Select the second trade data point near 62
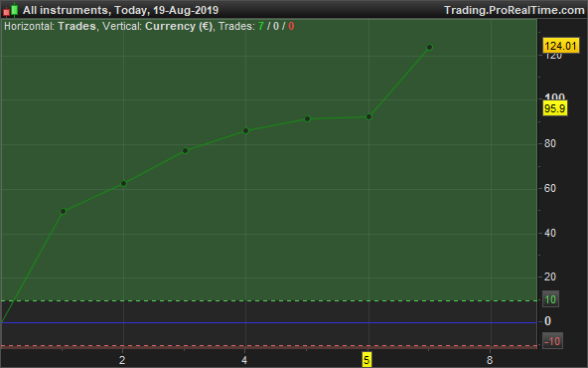 pos(123,183)
